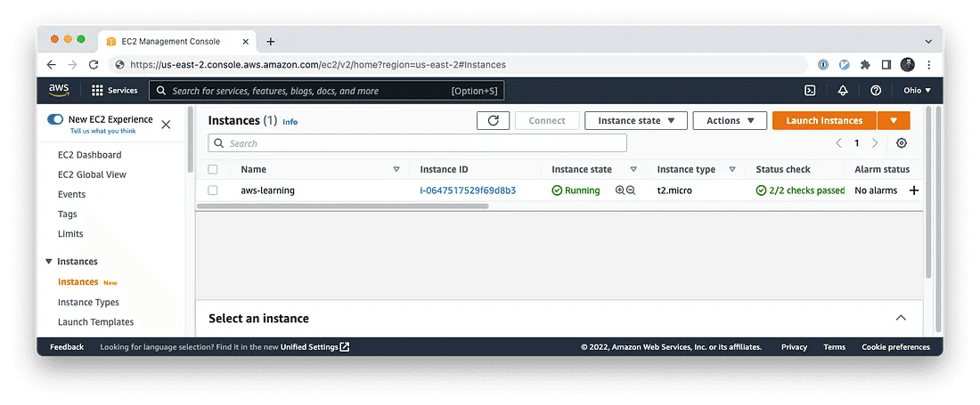Go to Events in the sidebar
The image size is (980, 405).
coord(71,194)
